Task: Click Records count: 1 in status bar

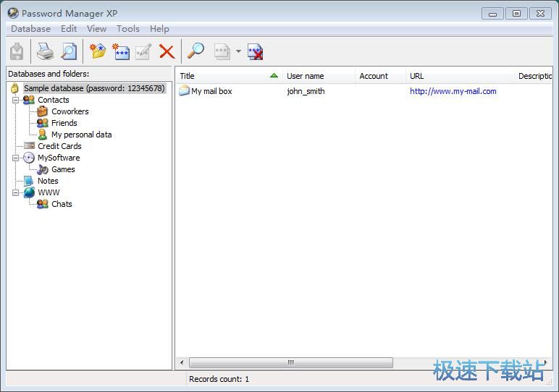Action: click(x=219, y=379)
